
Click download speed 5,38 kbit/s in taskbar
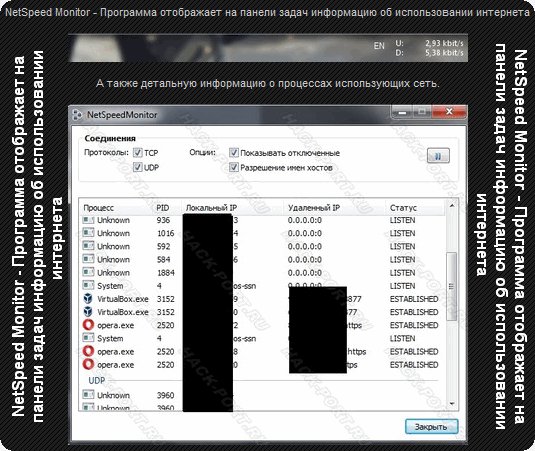(444, 53)
